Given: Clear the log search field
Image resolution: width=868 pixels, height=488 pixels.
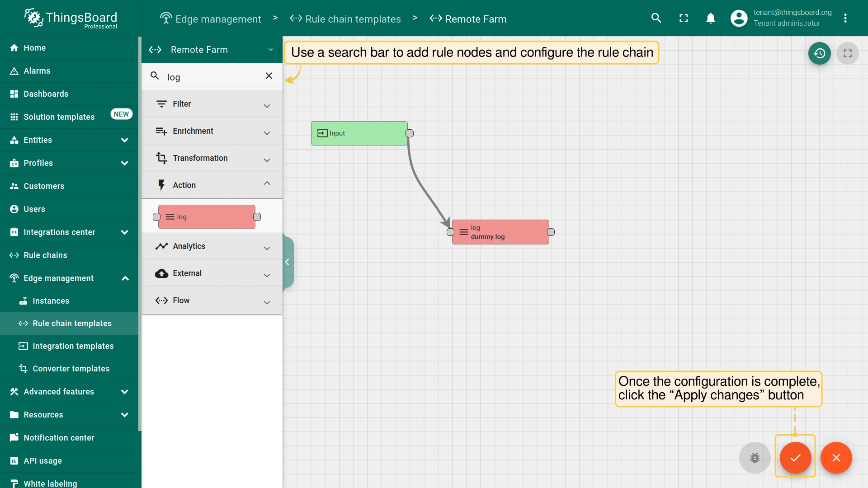Looking at the screenshot, I should [x=269, y=76].
